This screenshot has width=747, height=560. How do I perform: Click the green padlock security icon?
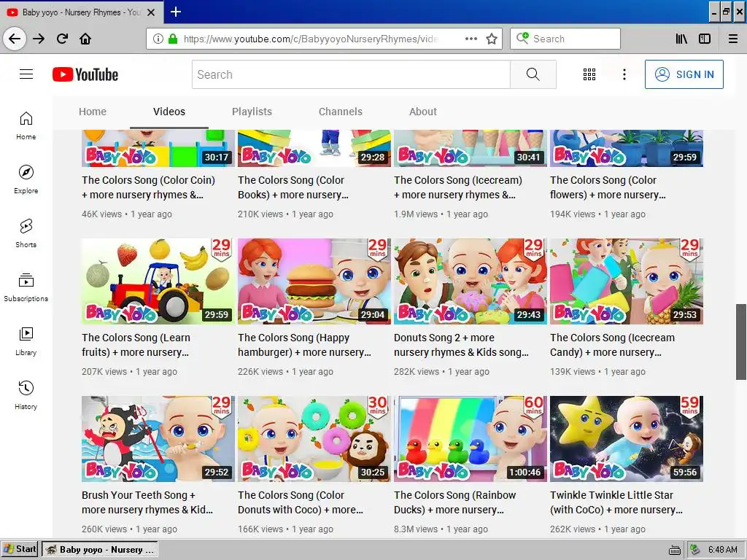172,39
